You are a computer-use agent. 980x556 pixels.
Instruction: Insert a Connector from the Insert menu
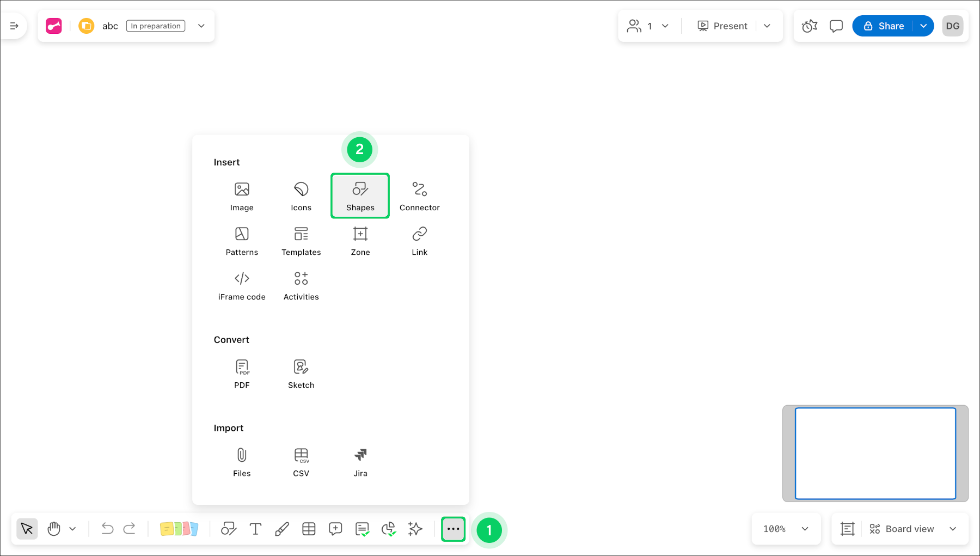pyautogui.click(x=419, y=195)
